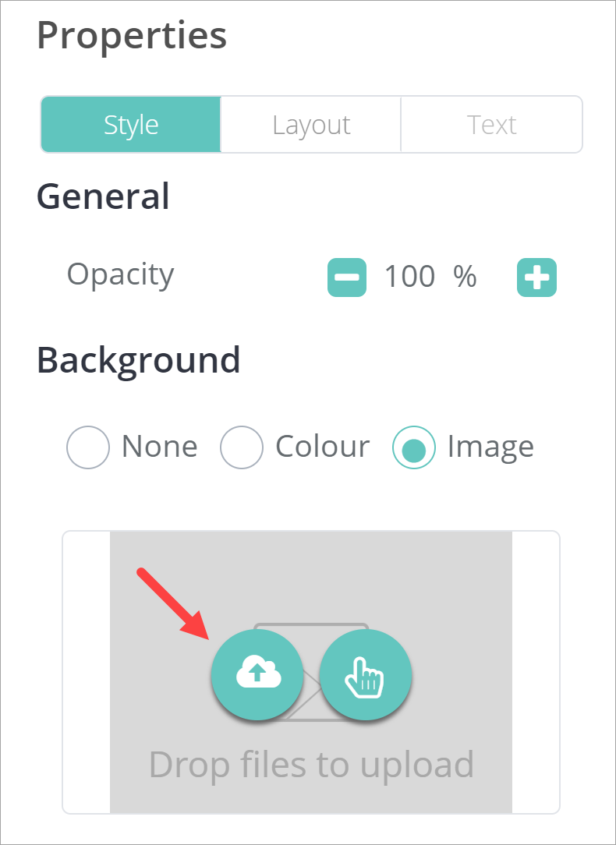616x845 pixels.
Task: Click the hand pointer select icon
Action: pos(365,674)
